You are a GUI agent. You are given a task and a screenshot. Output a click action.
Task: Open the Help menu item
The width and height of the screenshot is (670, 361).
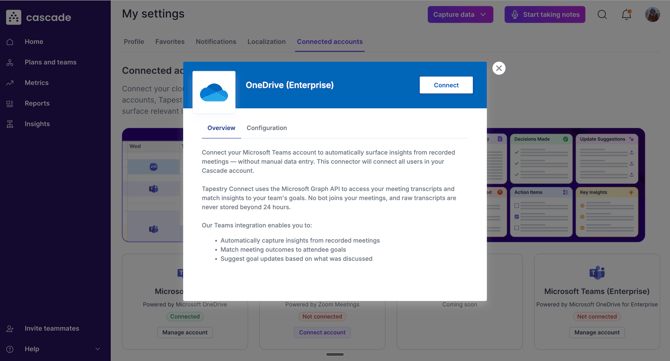coord(32,349)
